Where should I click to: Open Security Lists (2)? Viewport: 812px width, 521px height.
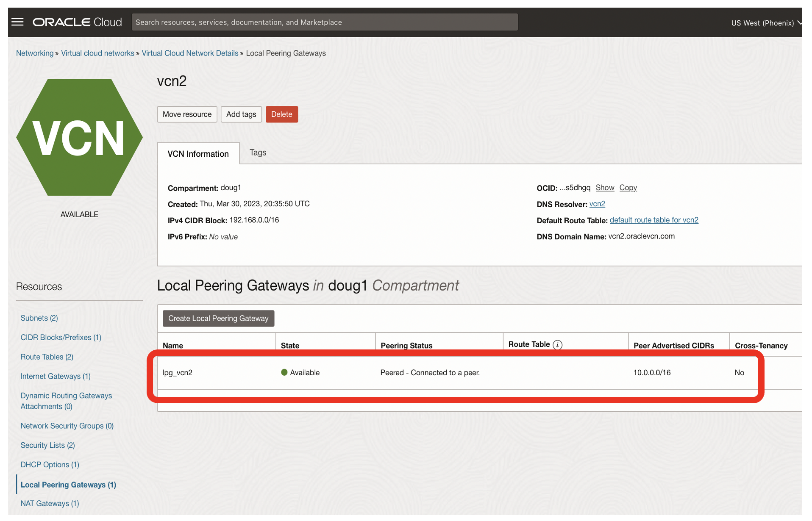pos(48,446)
